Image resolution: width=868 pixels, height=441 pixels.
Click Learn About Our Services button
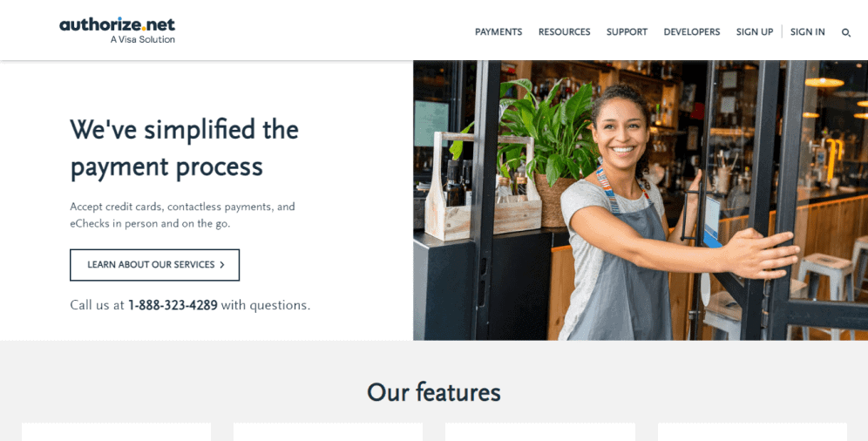[x=154, y=265]
